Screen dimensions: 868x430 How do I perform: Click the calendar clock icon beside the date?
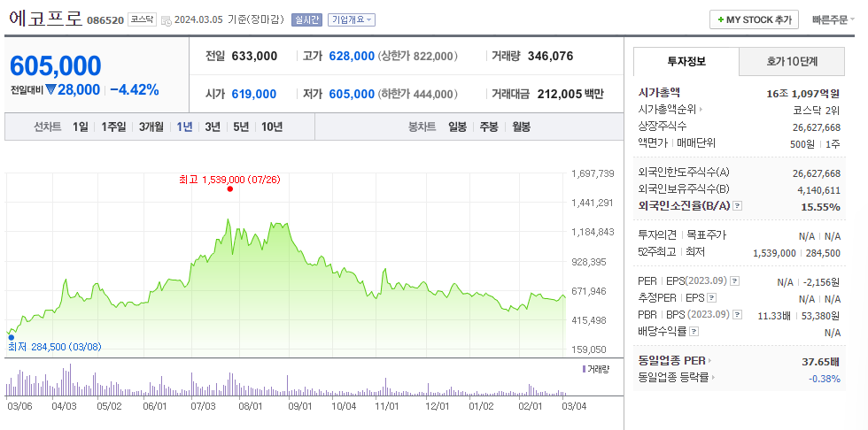(x=167, y=20)
